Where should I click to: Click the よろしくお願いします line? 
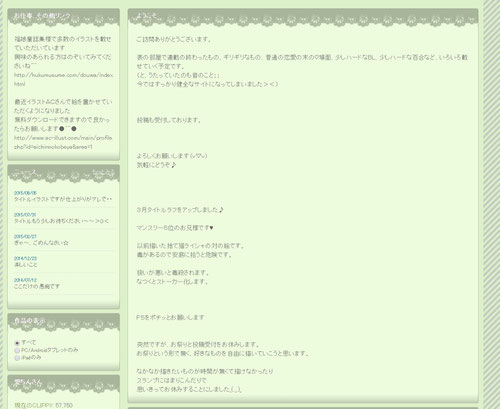(x=172, y=156)
